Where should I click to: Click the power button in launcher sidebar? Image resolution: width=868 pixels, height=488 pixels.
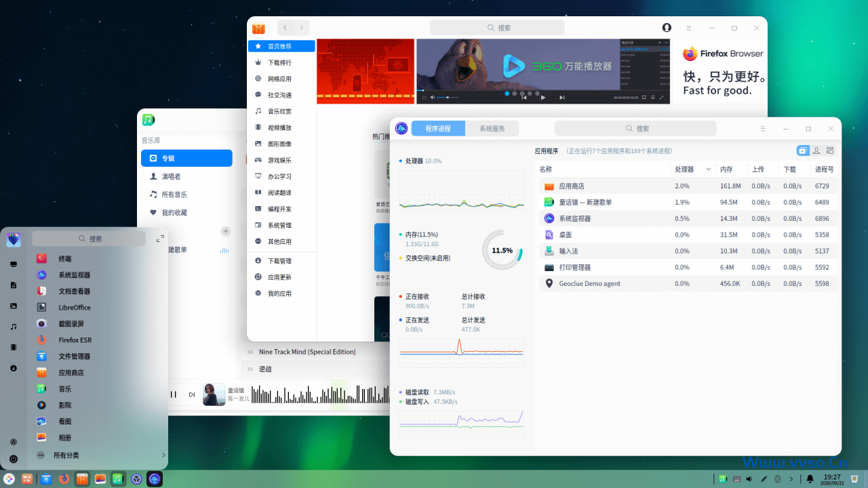point(14,459)
